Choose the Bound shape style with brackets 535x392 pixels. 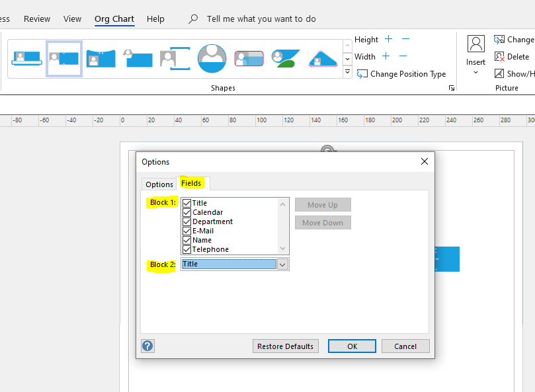click(x=175, y=58)
